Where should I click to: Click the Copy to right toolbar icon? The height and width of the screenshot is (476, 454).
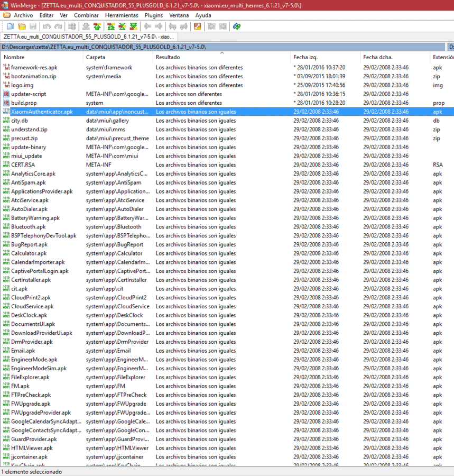click(x=147, y=26)
